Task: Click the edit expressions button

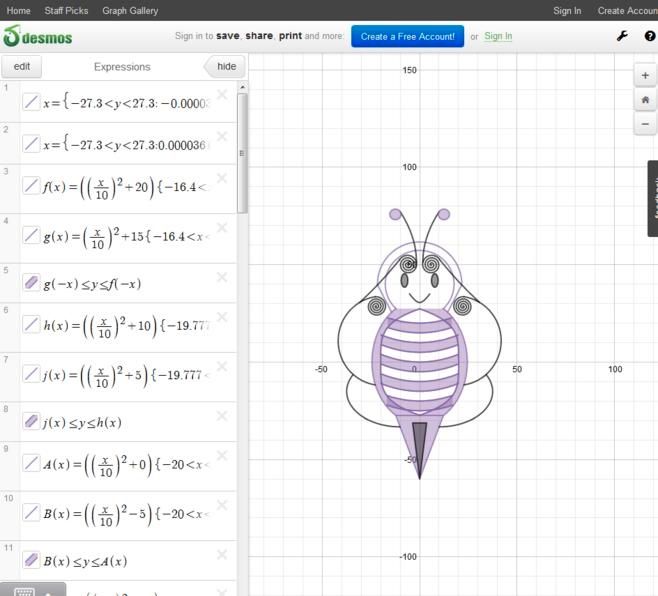Action: point(21,66)
